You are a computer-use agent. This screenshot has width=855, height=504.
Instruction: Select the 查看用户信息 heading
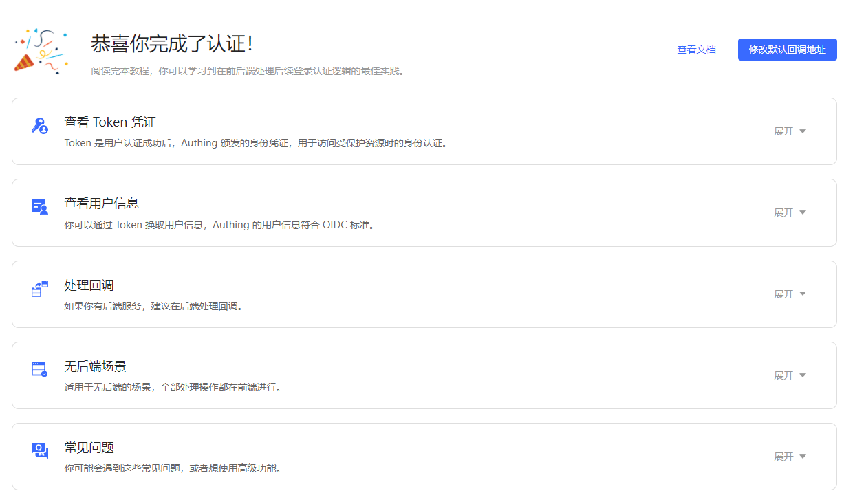pos(102,204)
